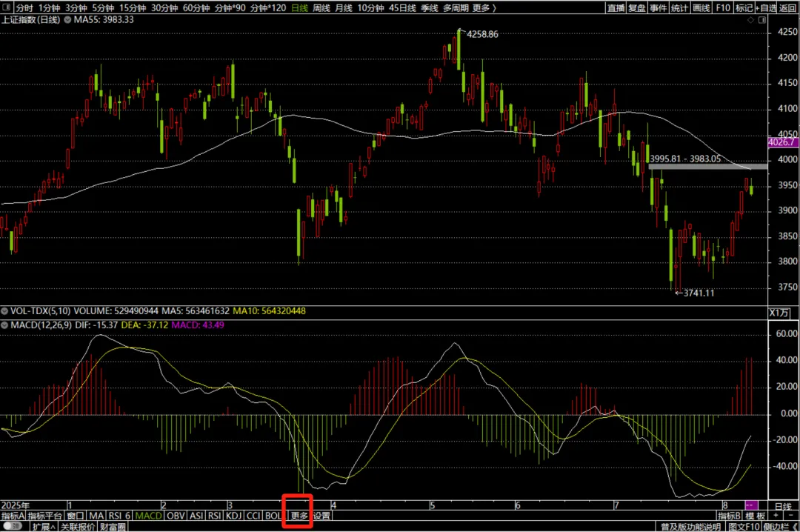Screen dimensions: 800x532
Task: Flip the switch at bottom-left corner
Action: 13,526
